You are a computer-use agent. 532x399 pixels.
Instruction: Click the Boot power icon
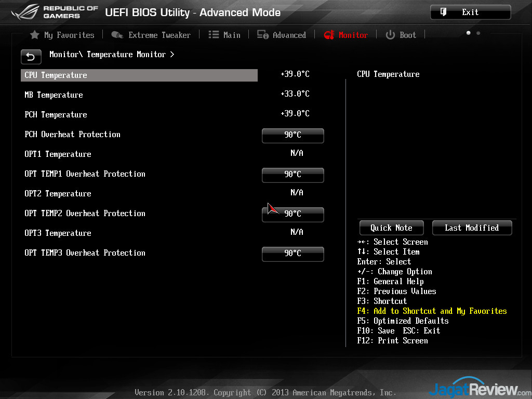click(x=390, y=35)
